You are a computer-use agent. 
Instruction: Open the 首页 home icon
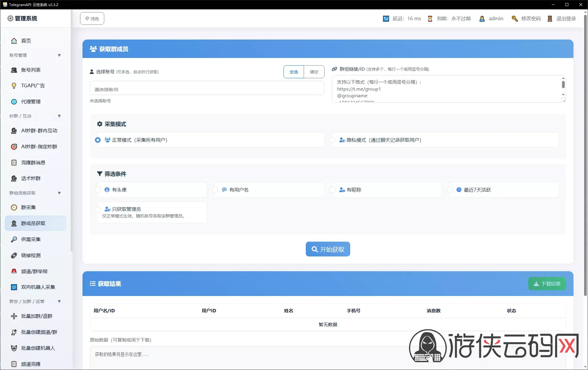point(14,41)
